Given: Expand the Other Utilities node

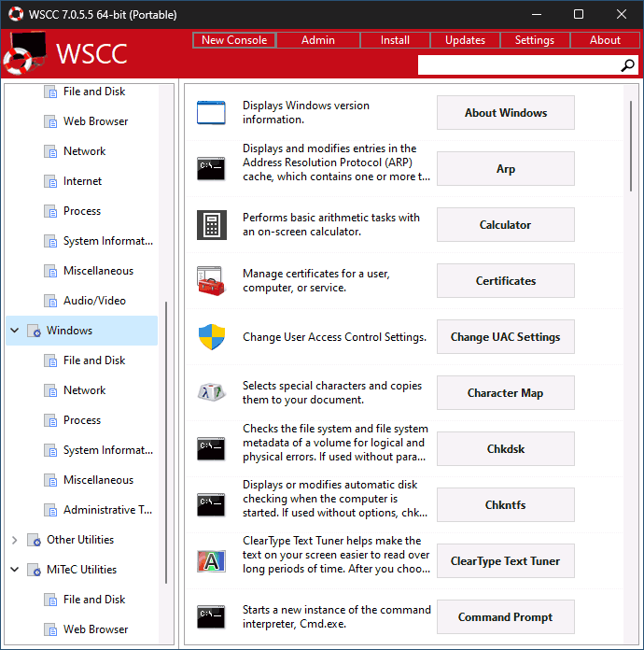Looking at the screenshot, I should point(15,540).
